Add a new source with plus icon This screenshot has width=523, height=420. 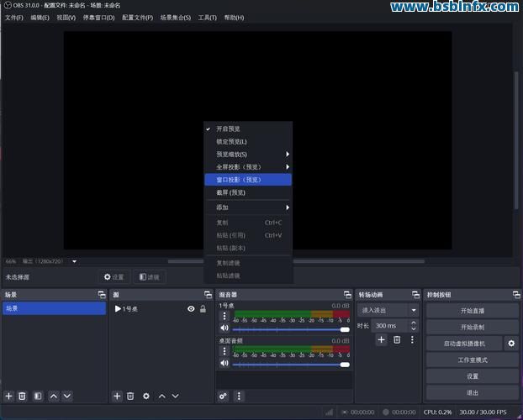click(x=117, y=396)
